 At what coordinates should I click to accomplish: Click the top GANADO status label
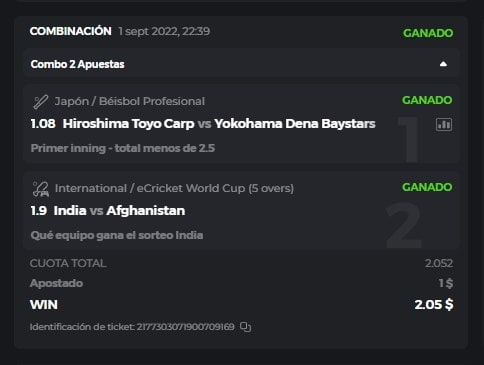coord(428,33)
